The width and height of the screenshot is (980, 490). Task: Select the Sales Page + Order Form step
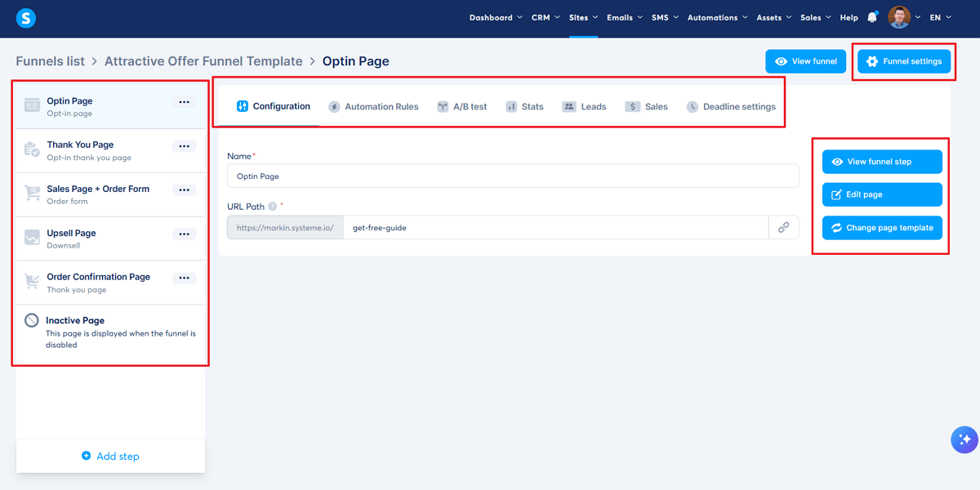pyautogui.click(x=110, y=194)
